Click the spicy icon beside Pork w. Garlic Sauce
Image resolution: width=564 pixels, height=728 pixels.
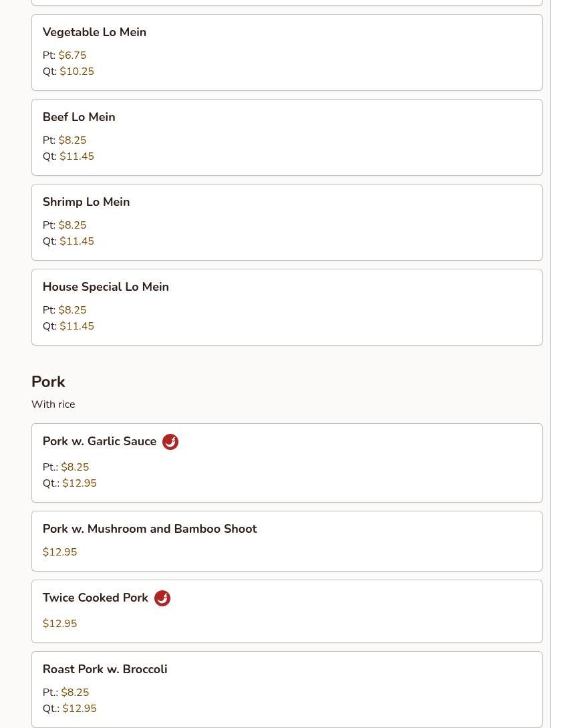pyautogui.click(x=170, y=442)
